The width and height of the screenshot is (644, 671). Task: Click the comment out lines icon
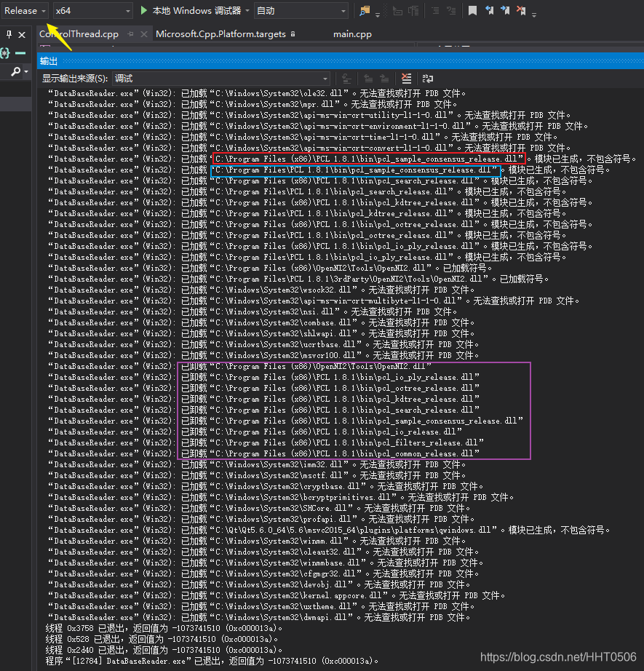coord(397,11)
